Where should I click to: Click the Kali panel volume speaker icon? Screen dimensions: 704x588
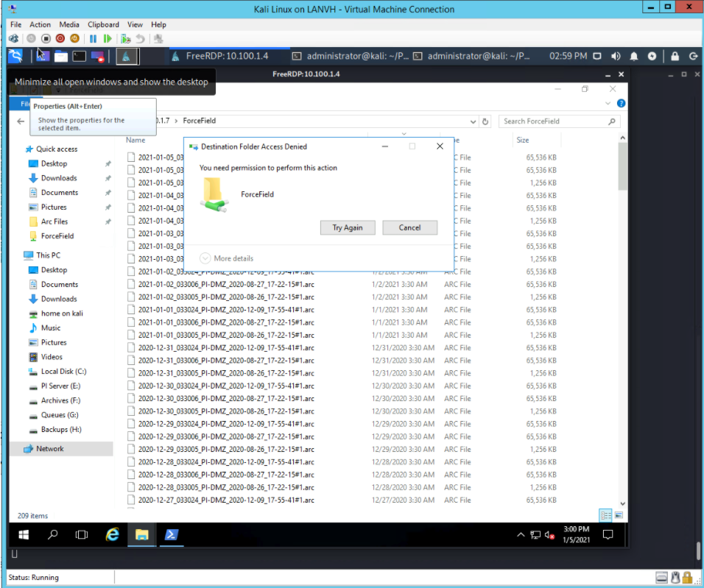pyautogui.click(x=616, y=56)
